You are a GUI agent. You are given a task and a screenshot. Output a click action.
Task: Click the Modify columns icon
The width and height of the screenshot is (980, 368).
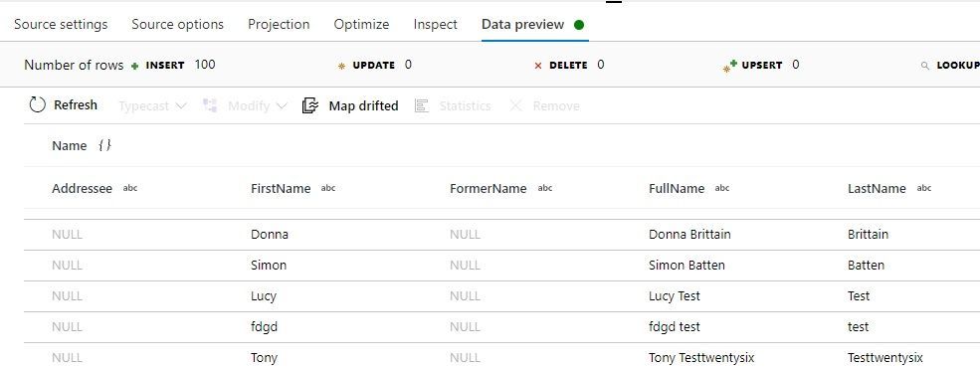click(x=210, y=105)
